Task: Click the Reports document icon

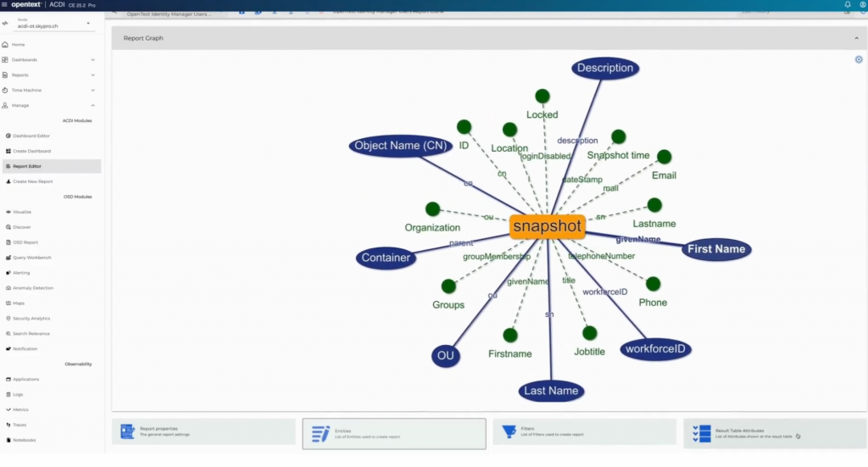Action: [5, 75]
